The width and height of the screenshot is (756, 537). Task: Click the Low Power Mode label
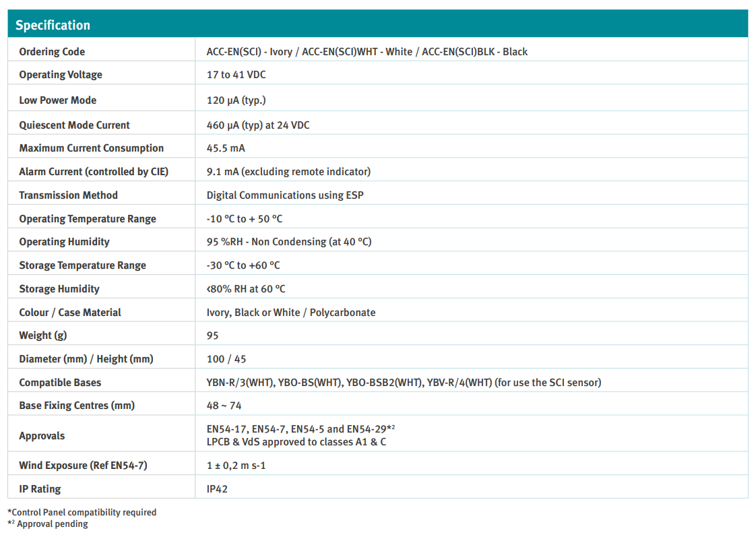58,100
